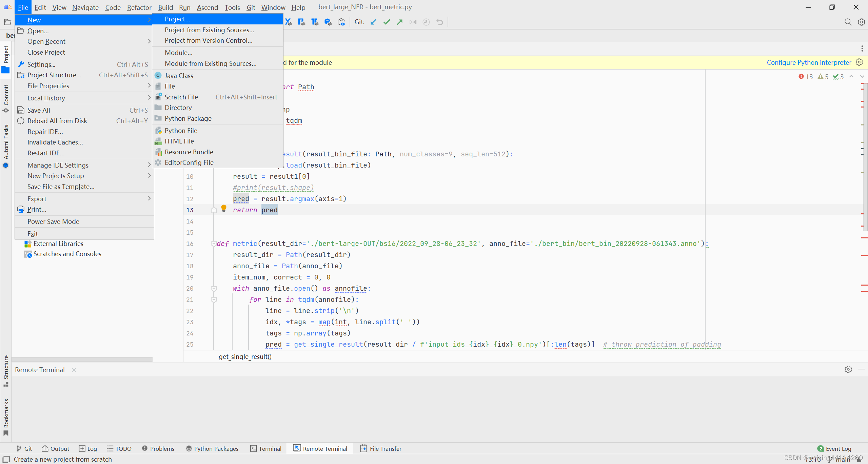Close the Remote Terminal tab
This screenshot has height=464, width=868.
pos(74,370)
